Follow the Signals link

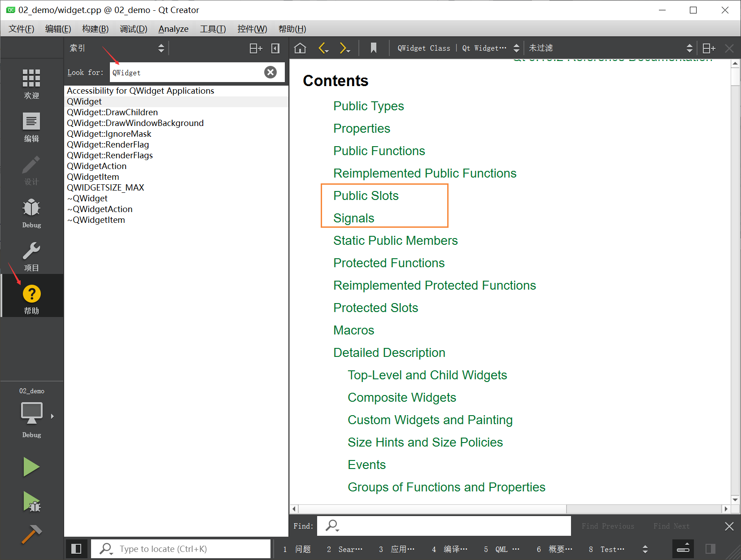[353, 218]
